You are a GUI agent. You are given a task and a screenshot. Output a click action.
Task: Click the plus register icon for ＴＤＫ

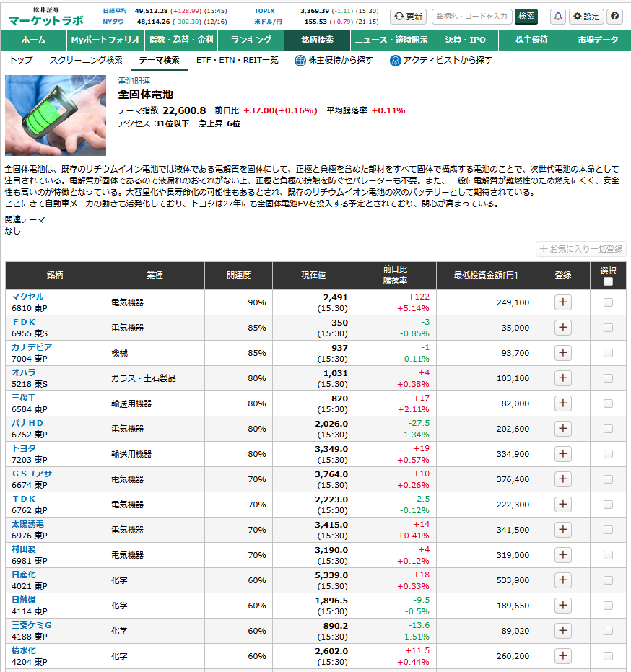(x=563, y=505)
